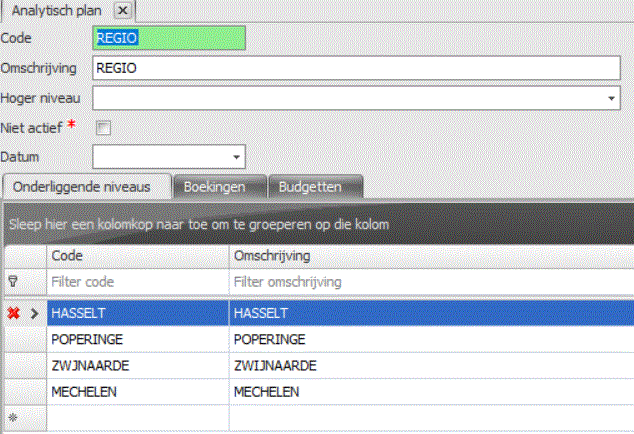
Task: Click the row indicator arrow beside HASSELT
Action: click(33, 314)
